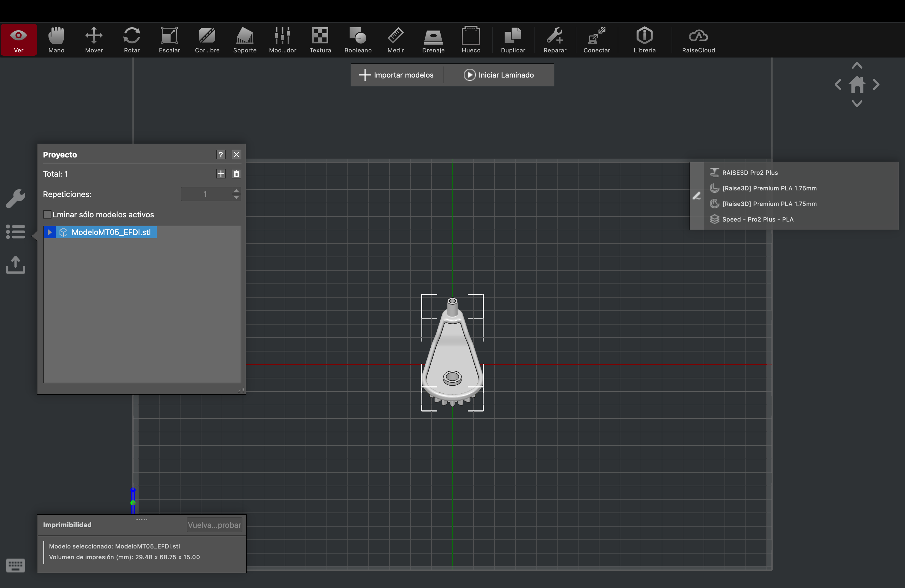Click Importar modelos button

pos(397,75)
